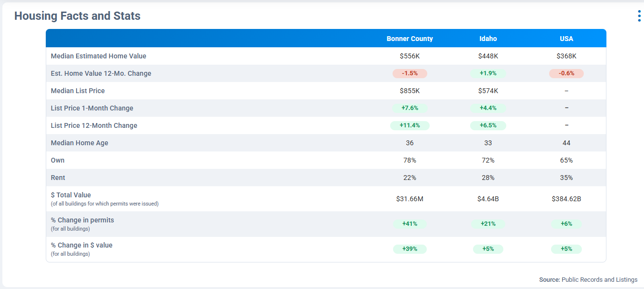Click Idaho's +1.9% home value change badge
The height and width of the screenshot is (289, 644).
(488, 73)
